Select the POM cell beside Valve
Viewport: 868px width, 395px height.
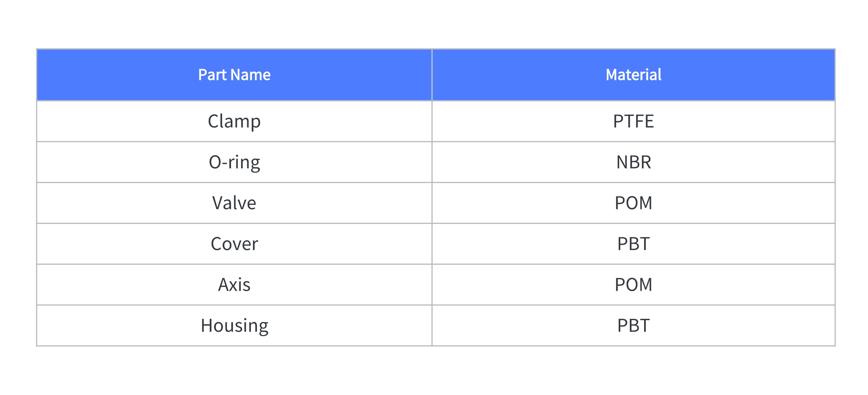(633, 203)
